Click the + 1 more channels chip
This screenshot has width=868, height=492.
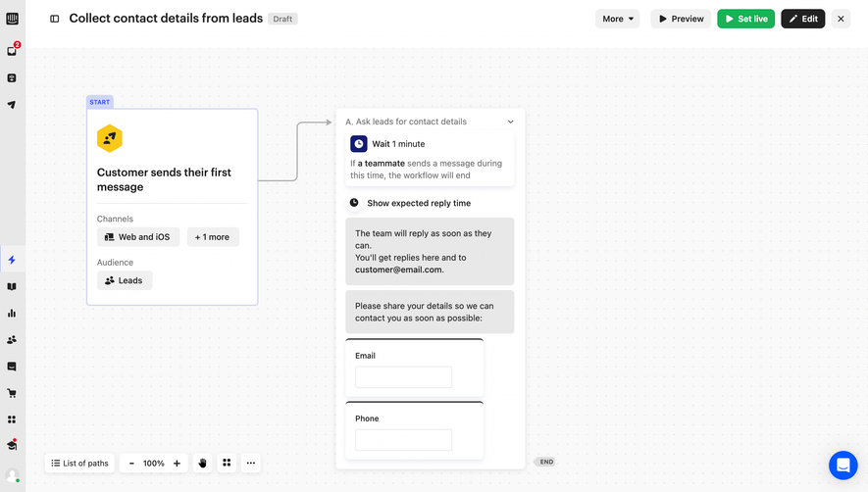[213, 237]
